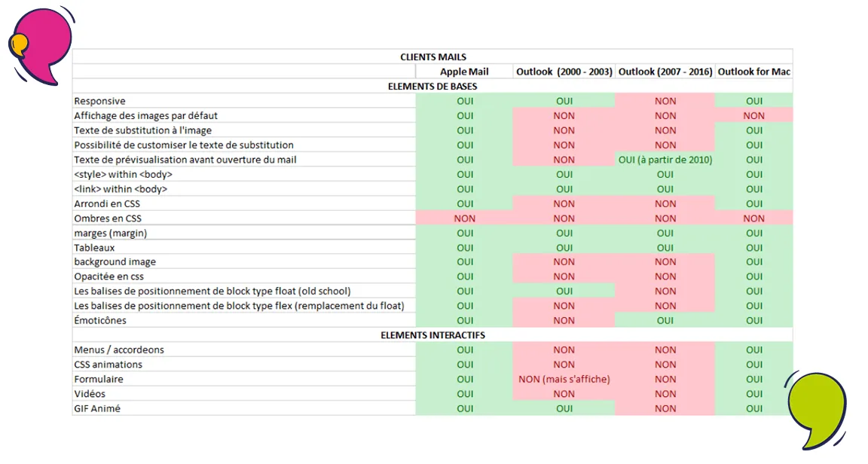Select the Émoticônes row label
868x464 pixels.
(x=100, y=321)
